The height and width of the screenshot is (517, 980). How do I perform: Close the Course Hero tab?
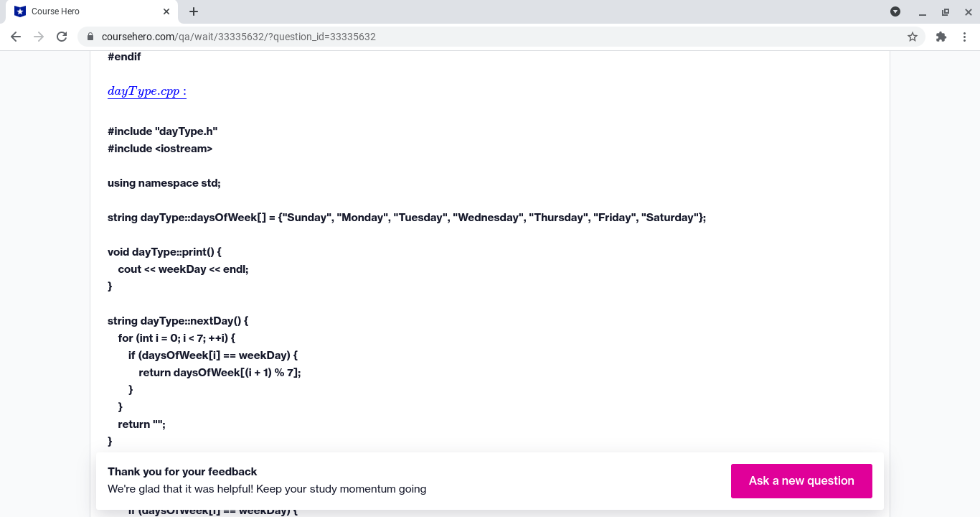[166, 11]
